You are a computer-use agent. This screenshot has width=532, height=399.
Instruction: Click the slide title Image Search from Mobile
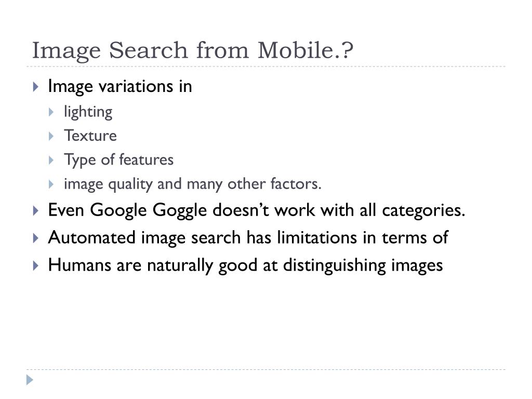coord(193,50)
